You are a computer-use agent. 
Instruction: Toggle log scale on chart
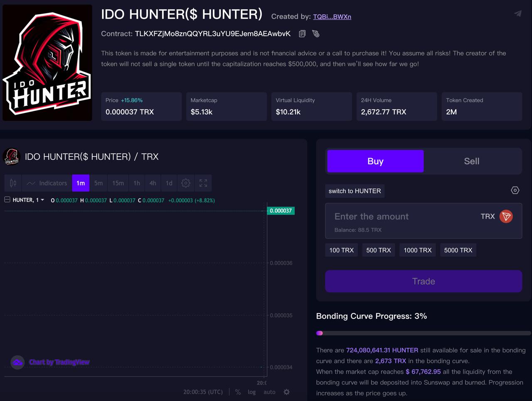pos(252,392)
